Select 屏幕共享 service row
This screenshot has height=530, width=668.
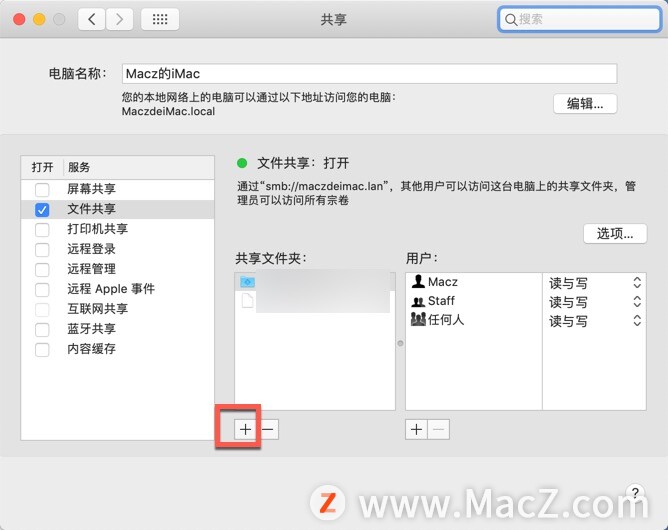pyautogui.click(x=118, y=189)
